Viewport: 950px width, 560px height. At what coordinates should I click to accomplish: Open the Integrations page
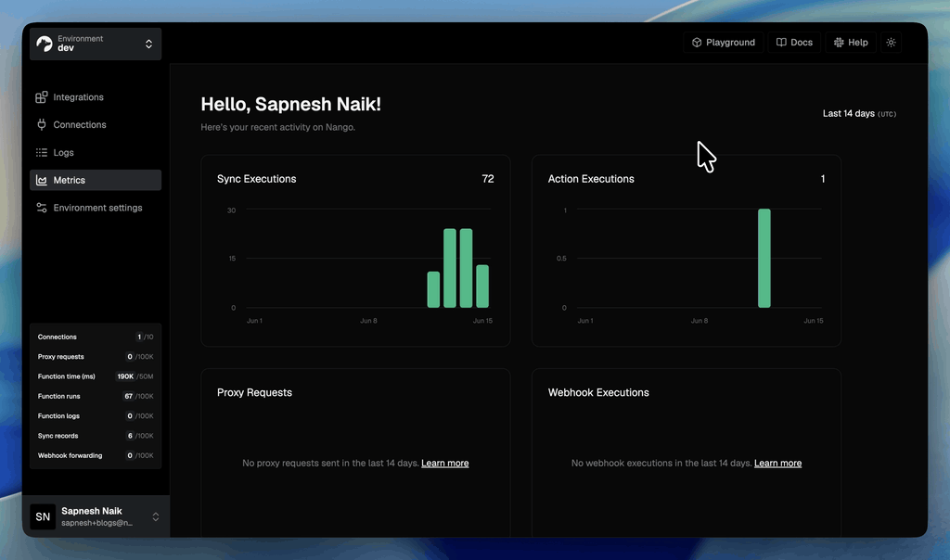[96, 96]
